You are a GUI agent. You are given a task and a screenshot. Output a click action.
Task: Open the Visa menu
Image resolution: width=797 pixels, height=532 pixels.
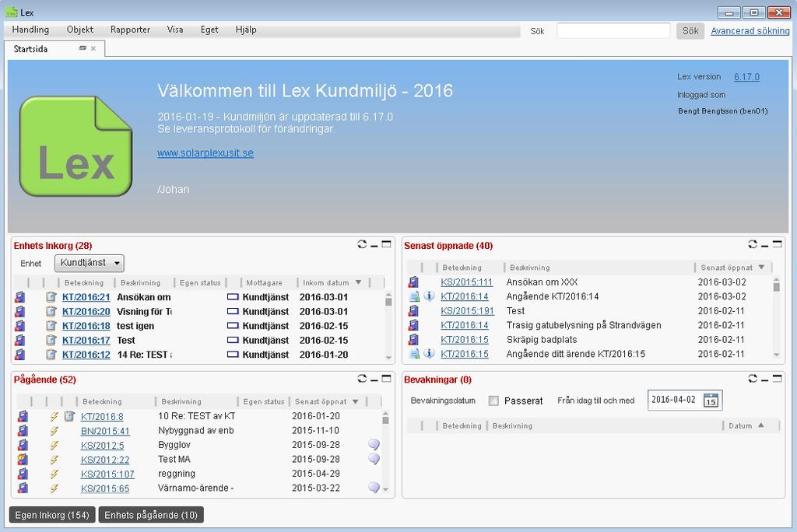click(175, 30)
